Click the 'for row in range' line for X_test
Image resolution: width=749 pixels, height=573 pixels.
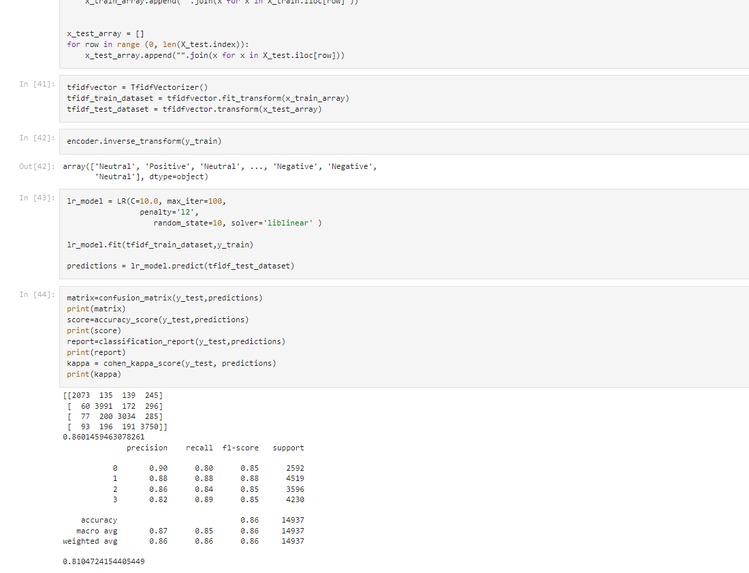[158, 44]
